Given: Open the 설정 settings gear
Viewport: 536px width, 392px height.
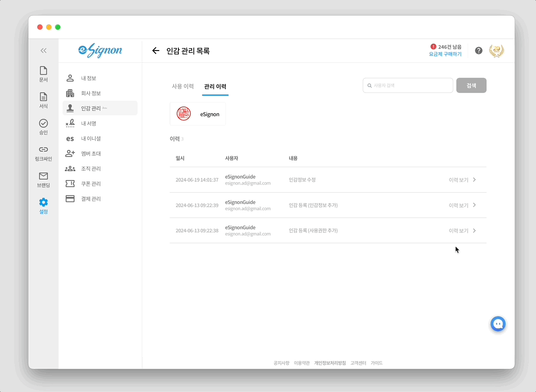Looking at the screenshot, I should pyautogui.click(x=43, y=206).
